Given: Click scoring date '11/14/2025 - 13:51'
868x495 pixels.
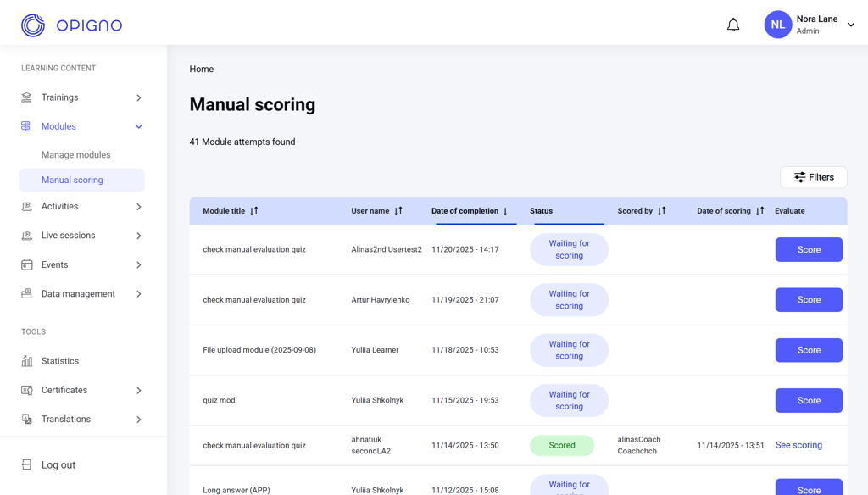Looking at the screenshot, I should click(730, 445).
